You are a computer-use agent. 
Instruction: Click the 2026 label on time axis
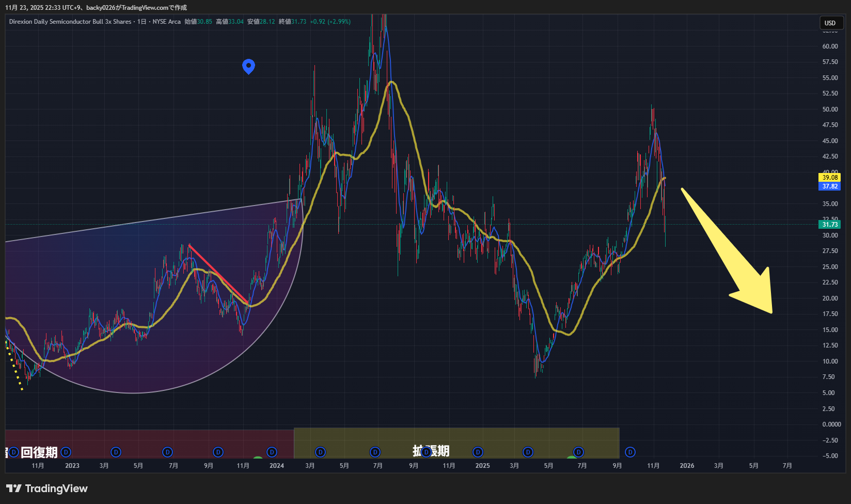[x=687, y=466]
